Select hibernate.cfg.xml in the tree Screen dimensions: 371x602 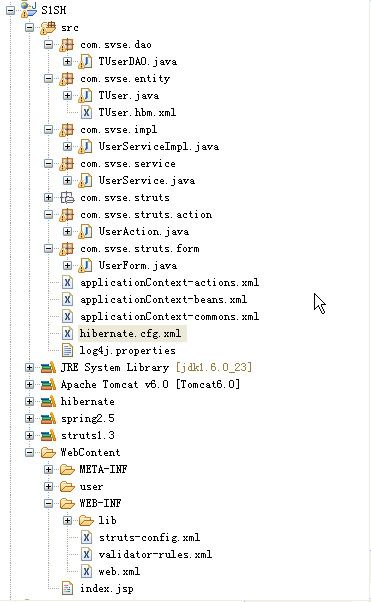coord(130,333)
